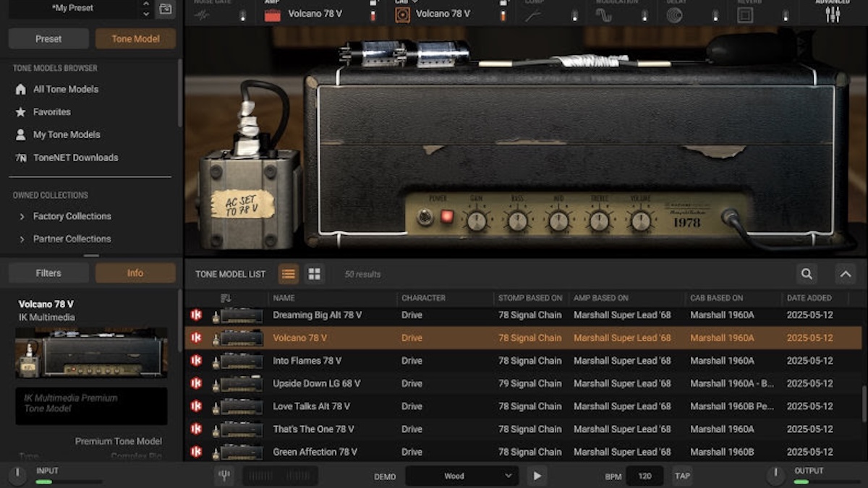Click the sort icon in table header
Screen dimensions: 868x488
click(226, 298)
